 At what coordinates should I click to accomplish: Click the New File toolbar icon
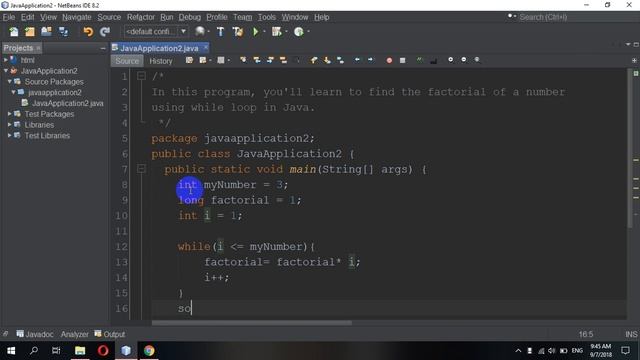click(x=13, y=32)
